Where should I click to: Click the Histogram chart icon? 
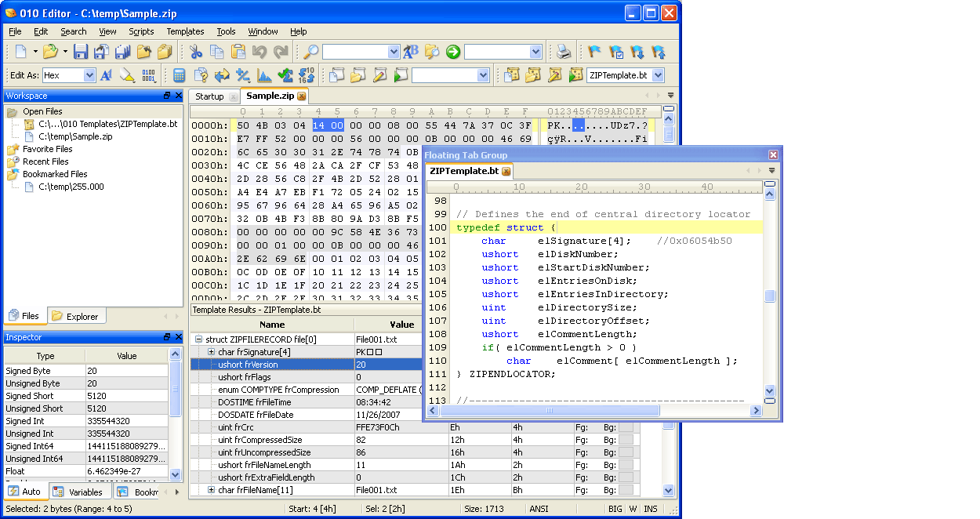(264, 75)
